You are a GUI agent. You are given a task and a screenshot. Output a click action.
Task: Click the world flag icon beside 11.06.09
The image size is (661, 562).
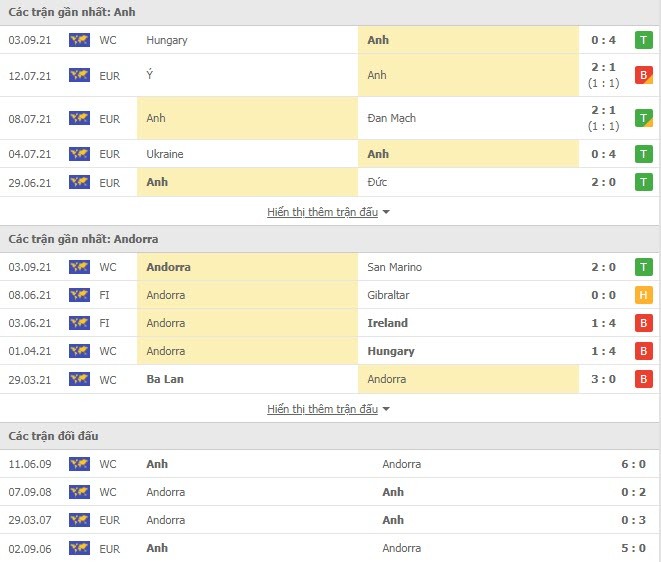[x=79, y=464]
